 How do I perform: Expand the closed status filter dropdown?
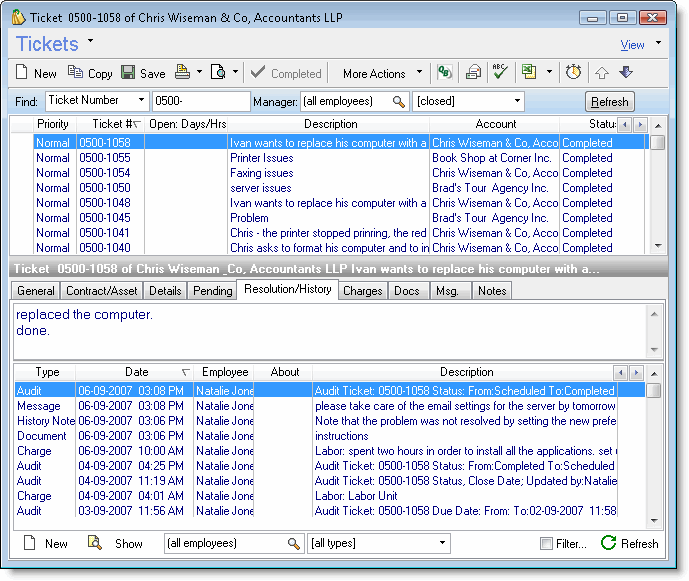click(x=517, y=101)
